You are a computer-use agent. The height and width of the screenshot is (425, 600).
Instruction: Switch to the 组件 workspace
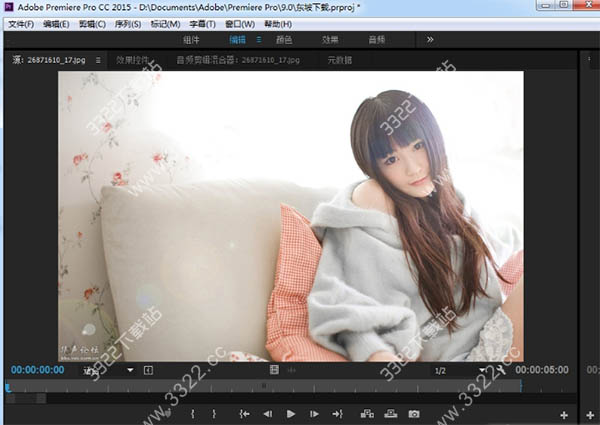click(x=191, y=40)
